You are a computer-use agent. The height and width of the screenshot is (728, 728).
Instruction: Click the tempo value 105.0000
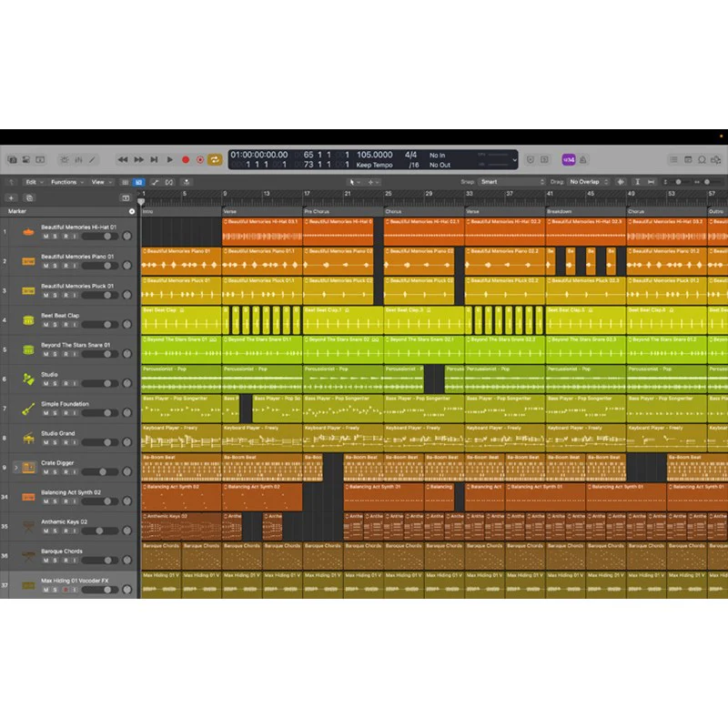pyautogui.click(x=374, y=155)
